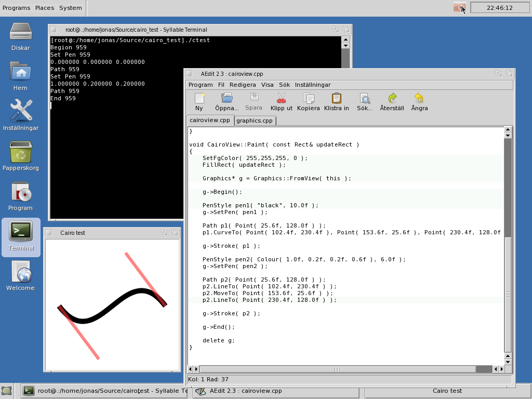This screenshot has width=532, height=399.
Task: Undo with the Ångra arrow icon
Action: point(419,98)
